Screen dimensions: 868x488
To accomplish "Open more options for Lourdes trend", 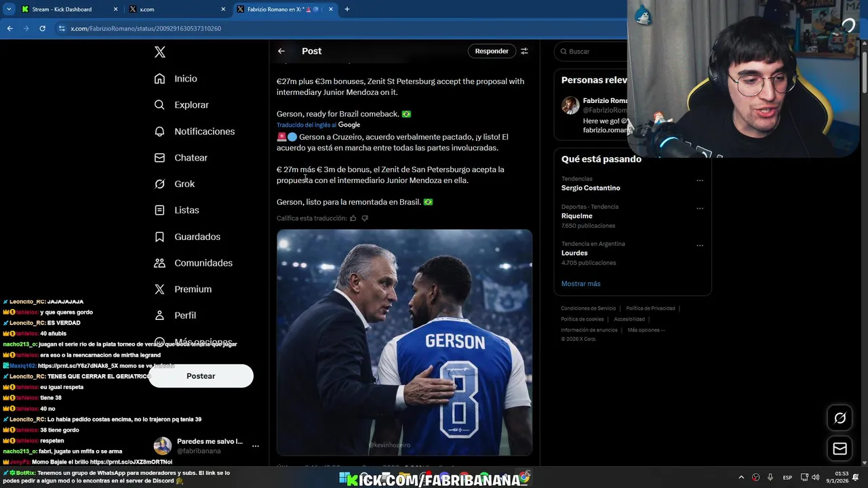I will pos(700,246).
